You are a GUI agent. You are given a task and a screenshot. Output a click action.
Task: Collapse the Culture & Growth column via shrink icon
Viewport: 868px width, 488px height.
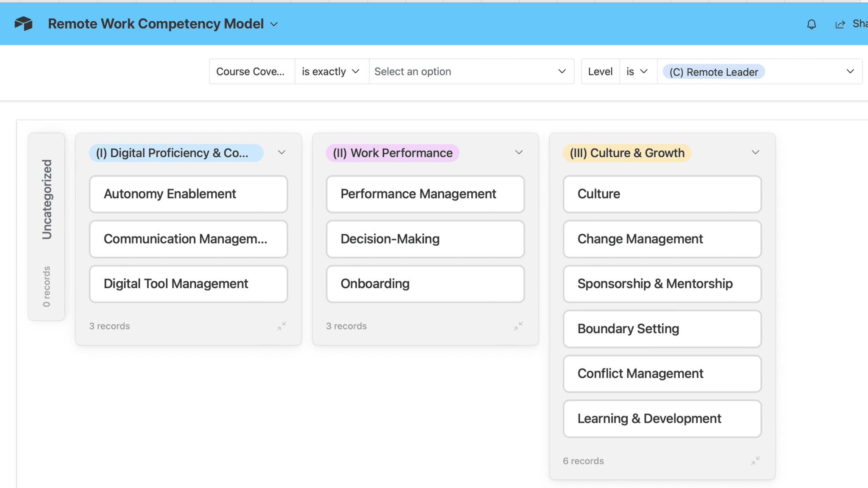755,461
